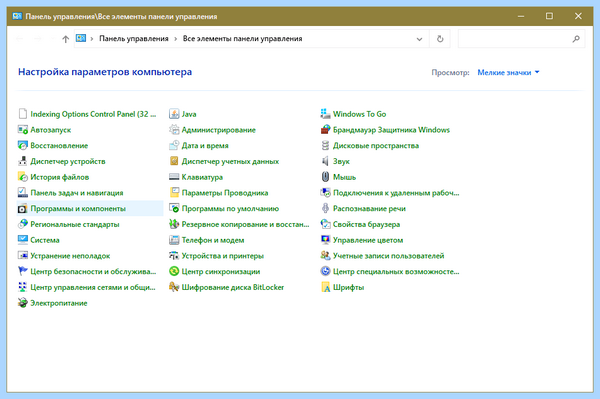
Task: Open Свойства браузера link
Action: coord(367,224)
